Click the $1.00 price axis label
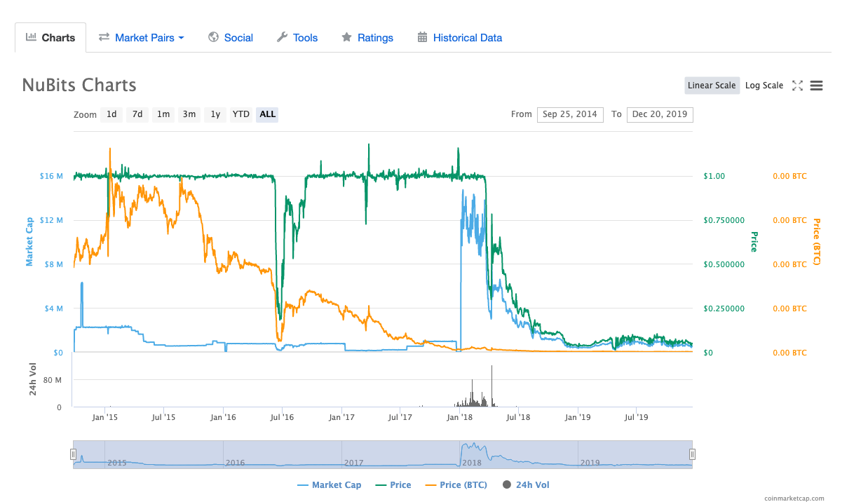 [x=714, y=176]
